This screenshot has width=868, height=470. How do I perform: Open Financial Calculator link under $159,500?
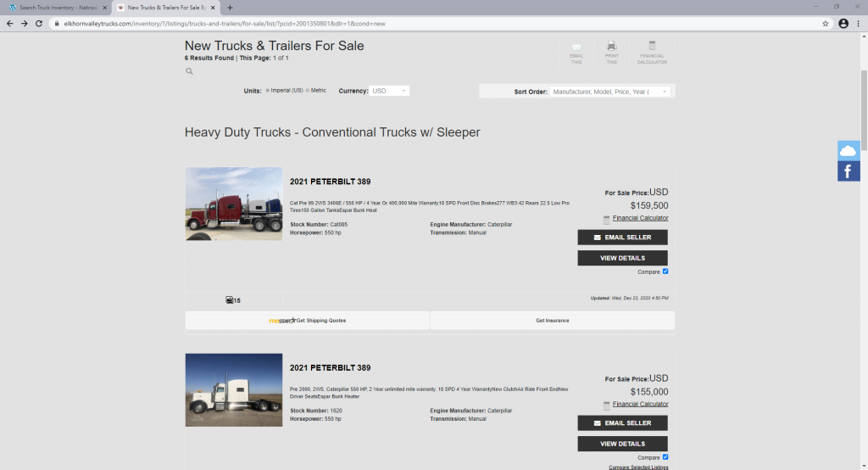(640, 218)
